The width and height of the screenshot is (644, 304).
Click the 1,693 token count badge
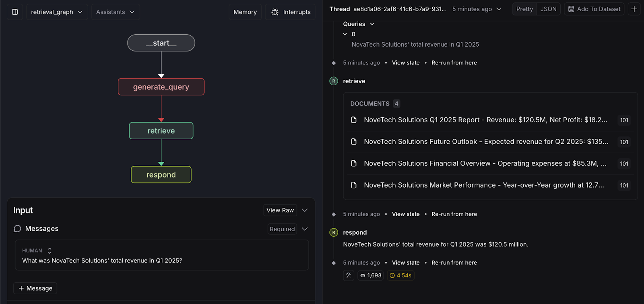point(371,275)
